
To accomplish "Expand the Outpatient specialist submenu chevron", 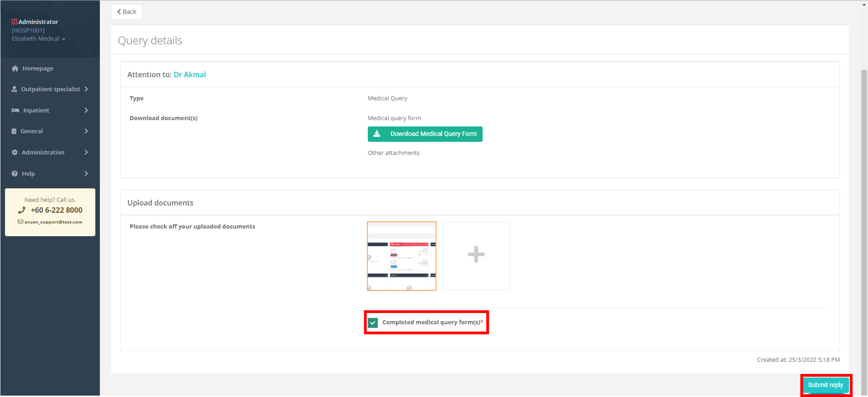I will (86, 89).
